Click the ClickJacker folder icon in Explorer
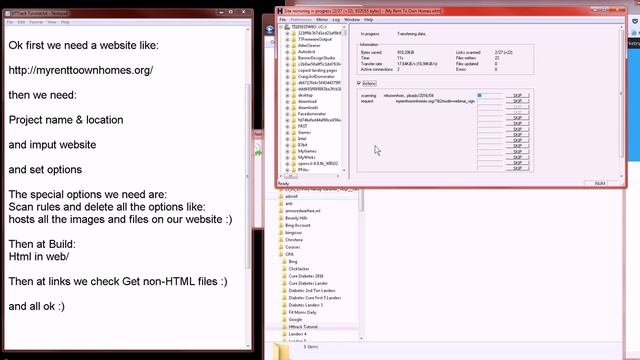Viewport: 640px width, 360px height. (284, 269)
